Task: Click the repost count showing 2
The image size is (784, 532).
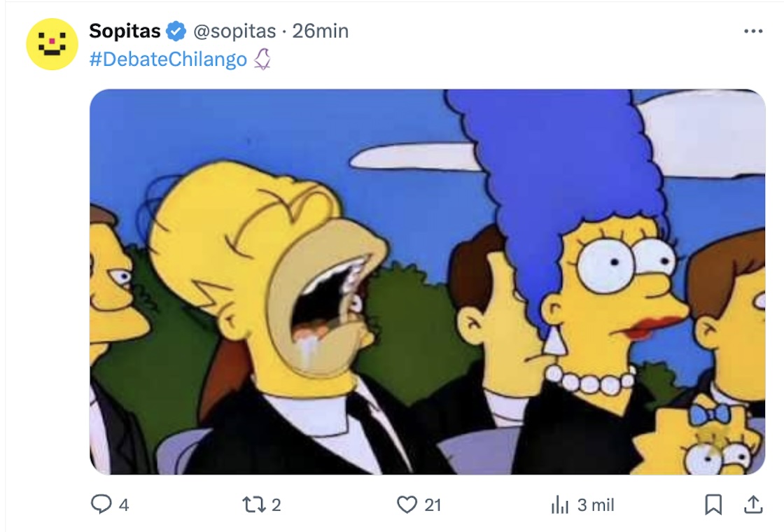Action: tap(276, 505)
